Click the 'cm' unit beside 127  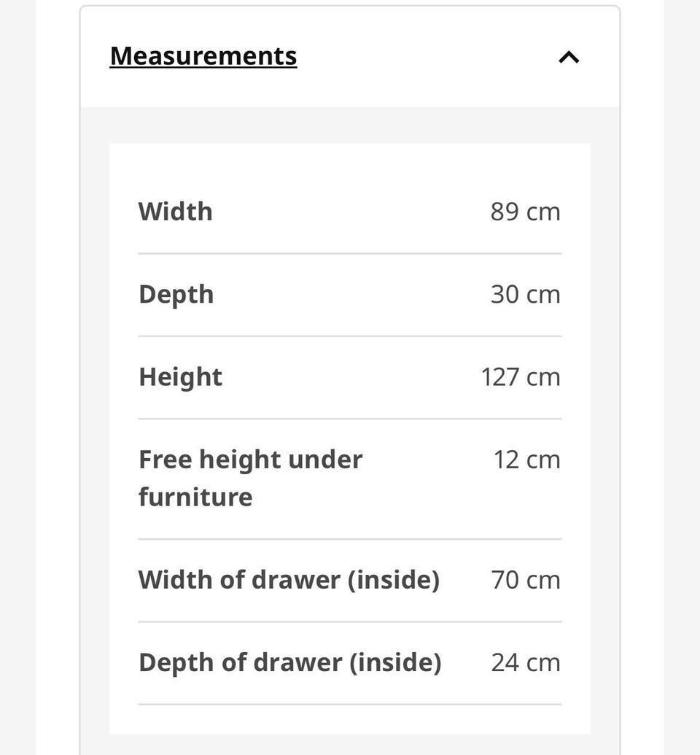coord(543,378)
